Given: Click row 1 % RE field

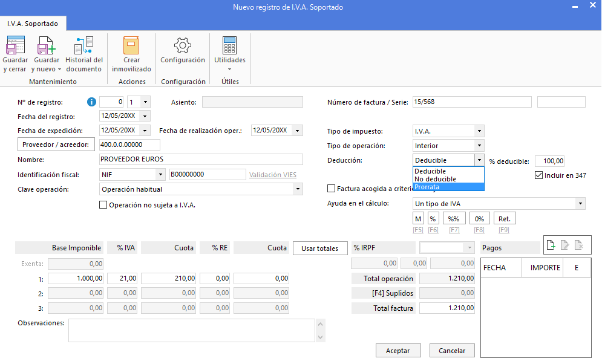Looking at the screenshot, I should [215, 279].
